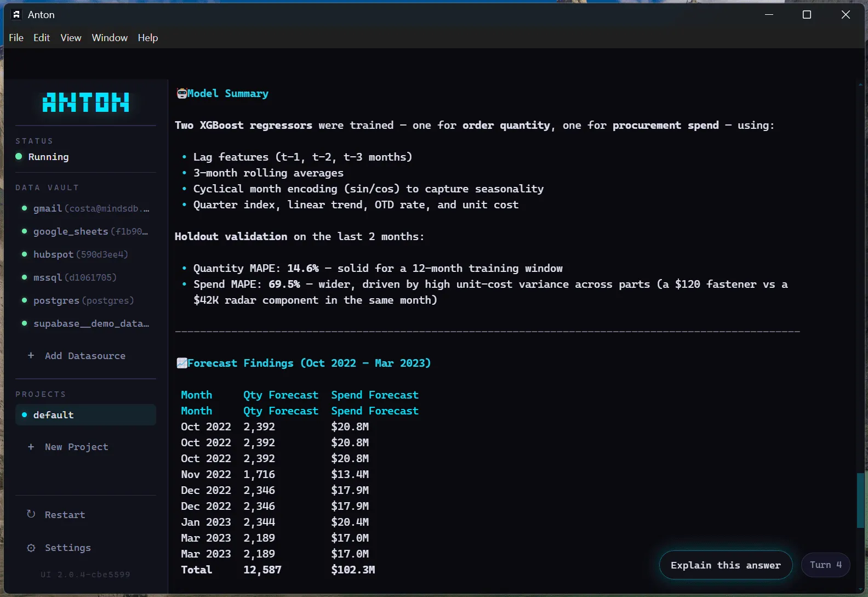868x597 pixels.
Task: Click the Spend MAPE 69.5% value
Action: (284, 284)
